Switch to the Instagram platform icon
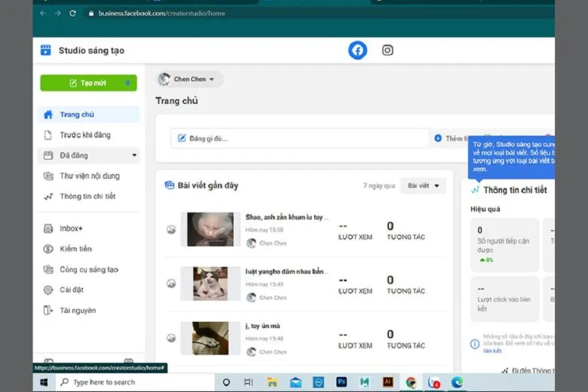The image size is (588, 392). click(387, 51)
